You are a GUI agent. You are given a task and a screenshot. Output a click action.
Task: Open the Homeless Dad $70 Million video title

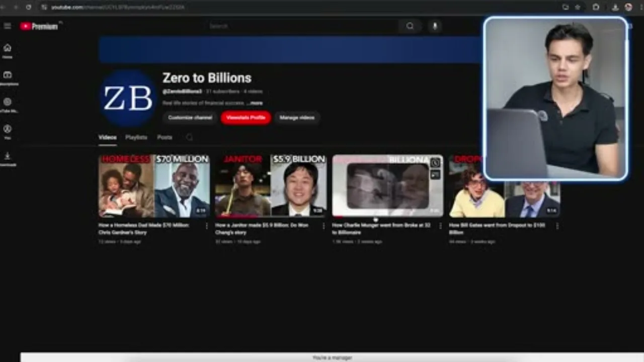pyautogui.click(x=144, y=229)
